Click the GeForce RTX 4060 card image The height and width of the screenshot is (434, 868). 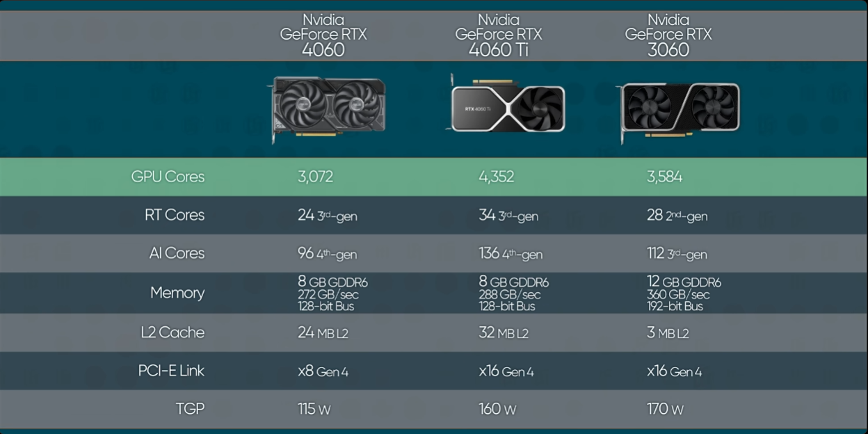pyautogui.click(x=327, y=110)
